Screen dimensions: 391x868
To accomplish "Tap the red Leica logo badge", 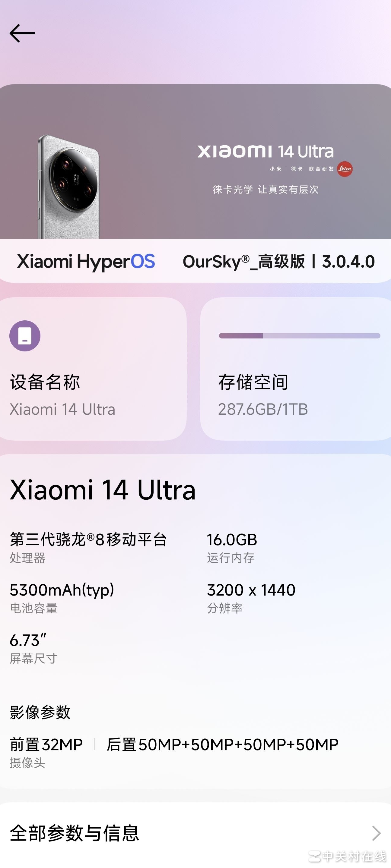I will [345, 169].
